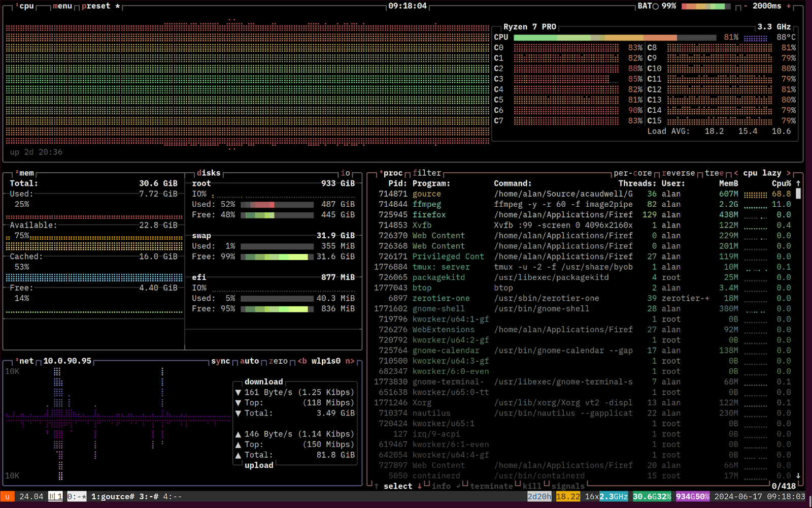Click the process list scroll down arrow

(x=798, y=476)
